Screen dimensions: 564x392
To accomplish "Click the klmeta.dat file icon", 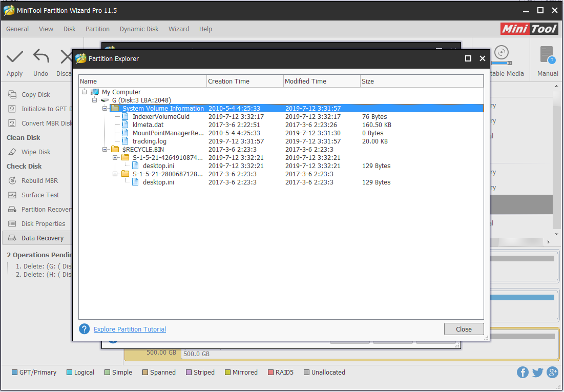I will [x=125, y=125].
